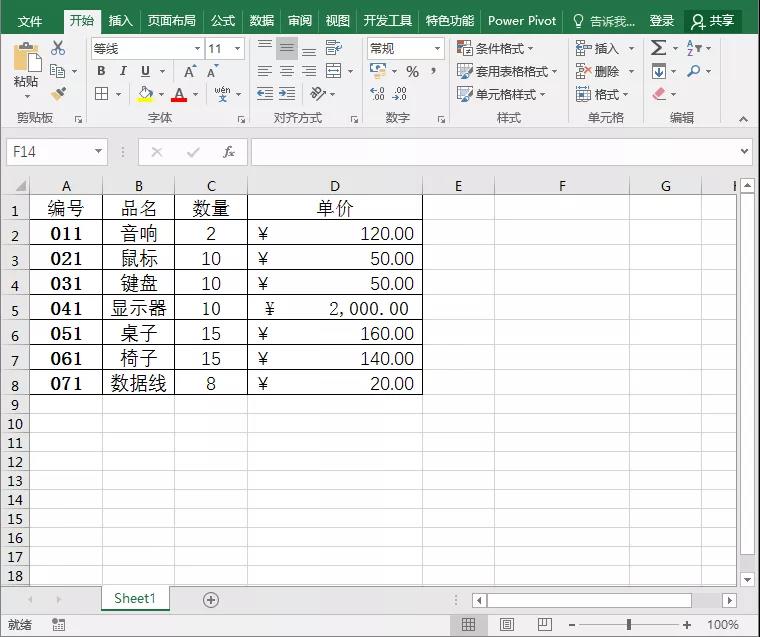Apply comma style
The image size is (760, 637).
433,71
